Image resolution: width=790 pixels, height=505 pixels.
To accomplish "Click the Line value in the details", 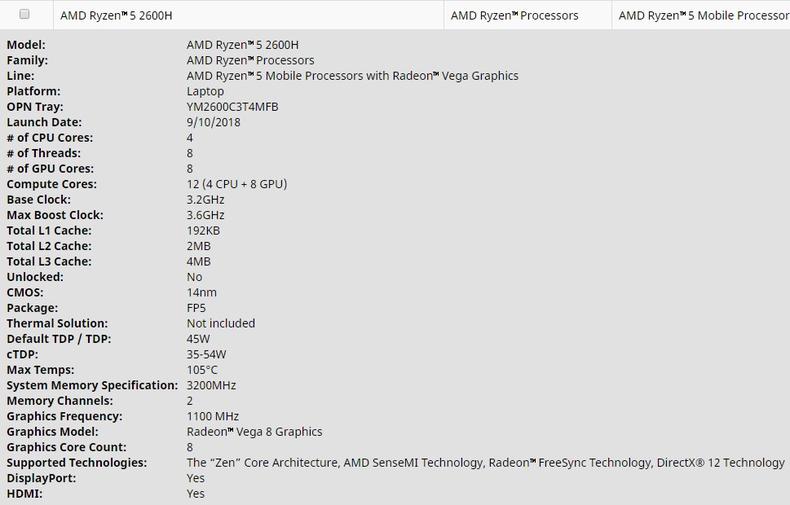I will coord(352,76).
